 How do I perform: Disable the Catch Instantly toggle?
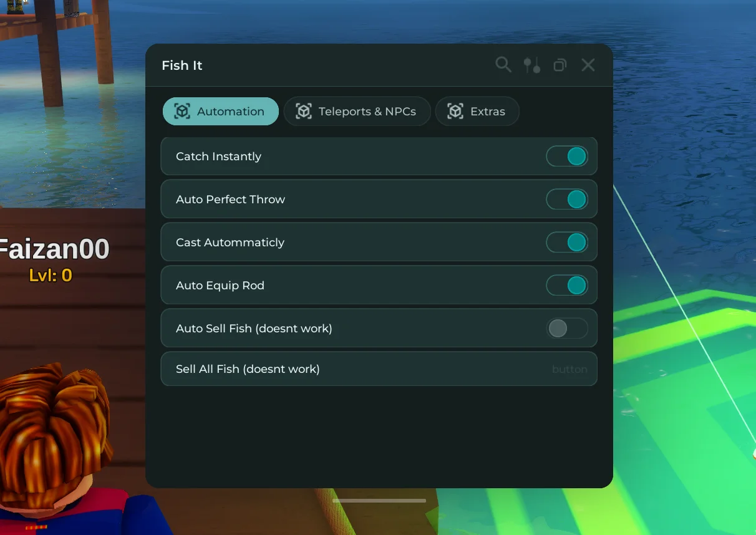pos(567,157)
